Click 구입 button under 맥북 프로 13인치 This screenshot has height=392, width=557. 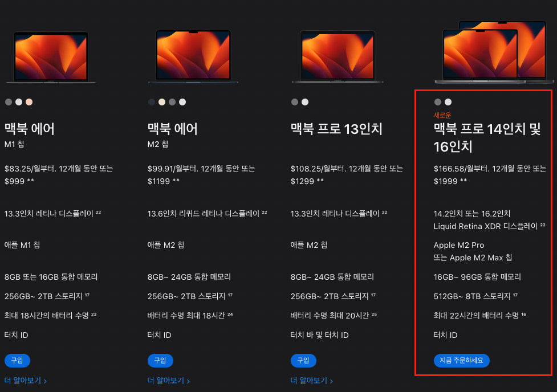pyautogui.click(x=303, y=361)
